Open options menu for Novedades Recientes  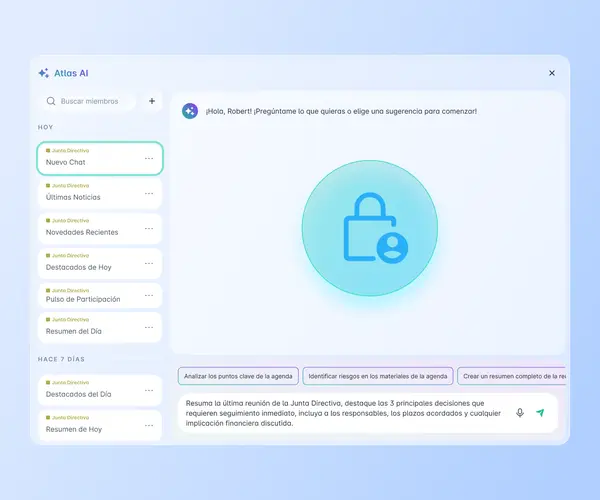point(149,229)
